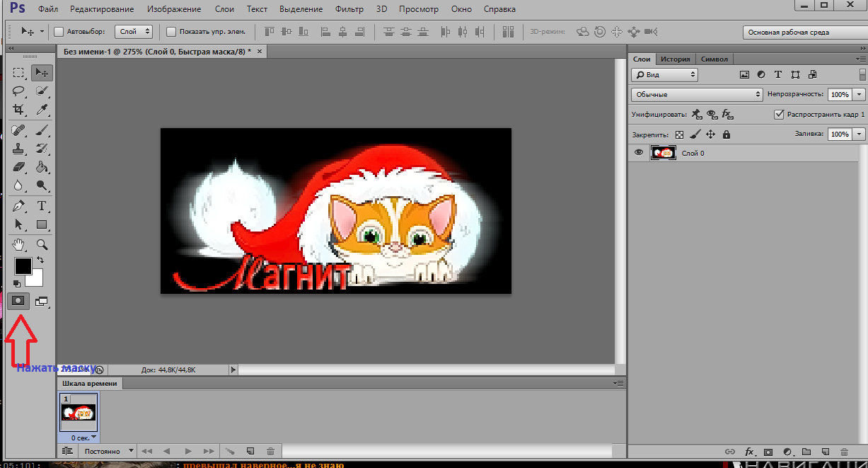This screenshot has height=468, width=868.
Task: Select the Eyedropper tool
Action: click(41, 109)
